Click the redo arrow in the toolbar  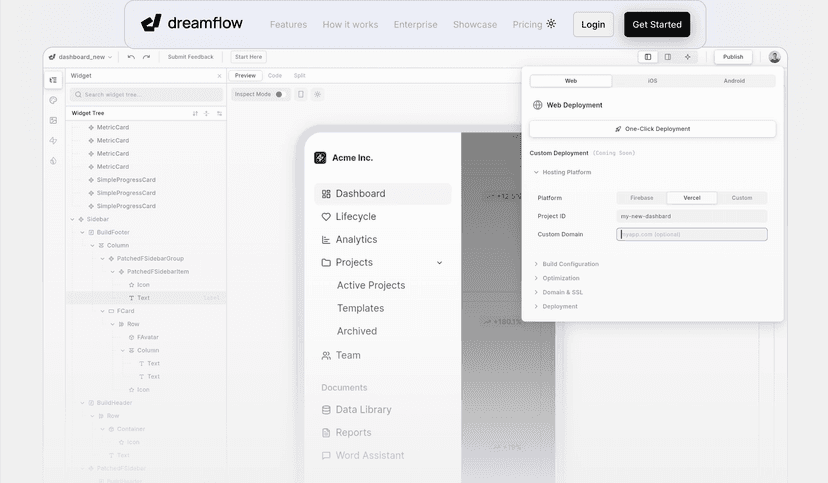coord(146,57)
